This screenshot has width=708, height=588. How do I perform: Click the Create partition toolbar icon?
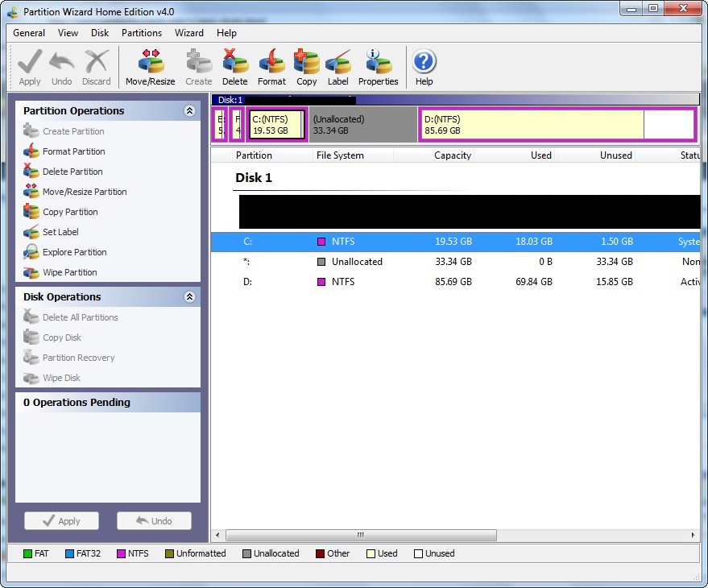click(199, 62)
